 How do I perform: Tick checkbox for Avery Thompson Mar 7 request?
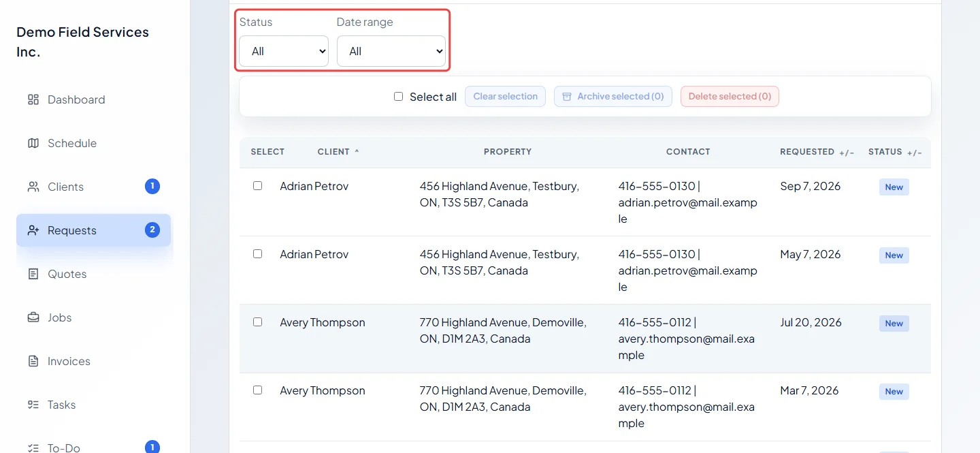[x=257, y=390]
